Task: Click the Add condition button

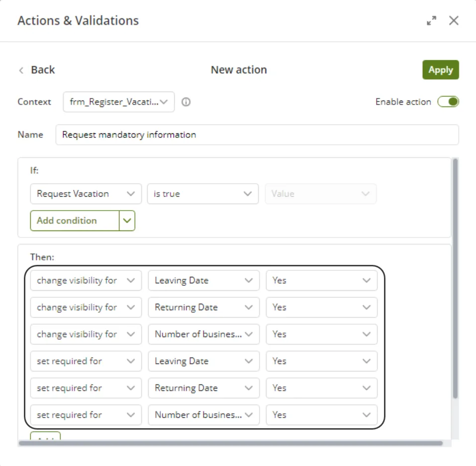Action: 75,221
